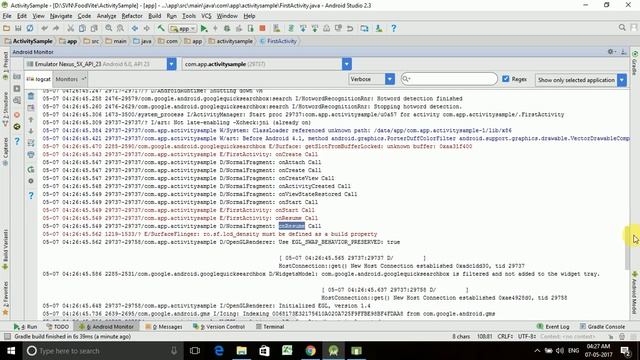Open the Project side tool window tab
The image size is (640, 360).
pos(5,65)
